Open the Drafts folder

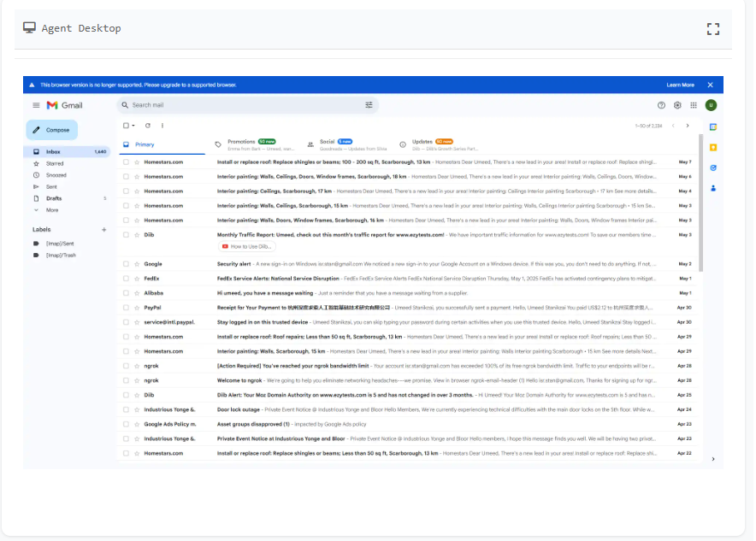pos(67,198)
